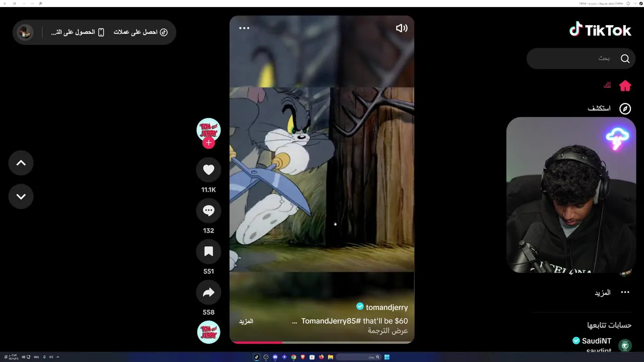Like the video with the heart icon
Viewport: 644px width, 362px height.
[208, 170]
